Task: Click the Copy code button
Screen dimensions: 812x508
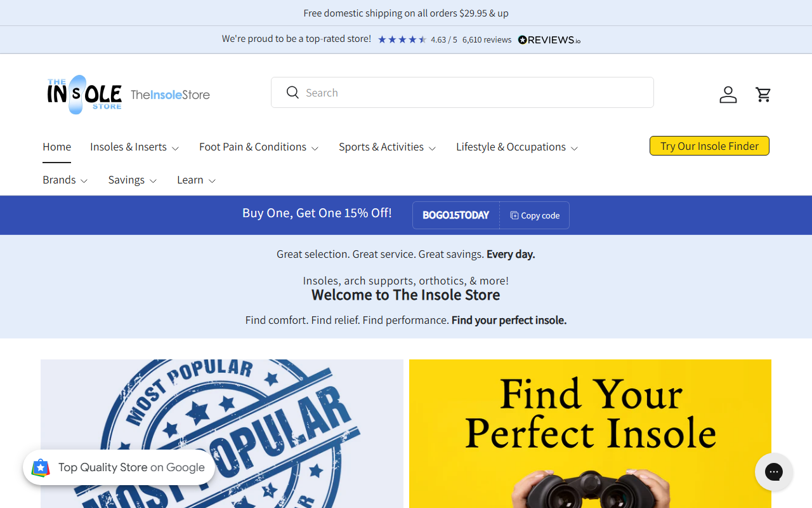Action: point(535,215)
